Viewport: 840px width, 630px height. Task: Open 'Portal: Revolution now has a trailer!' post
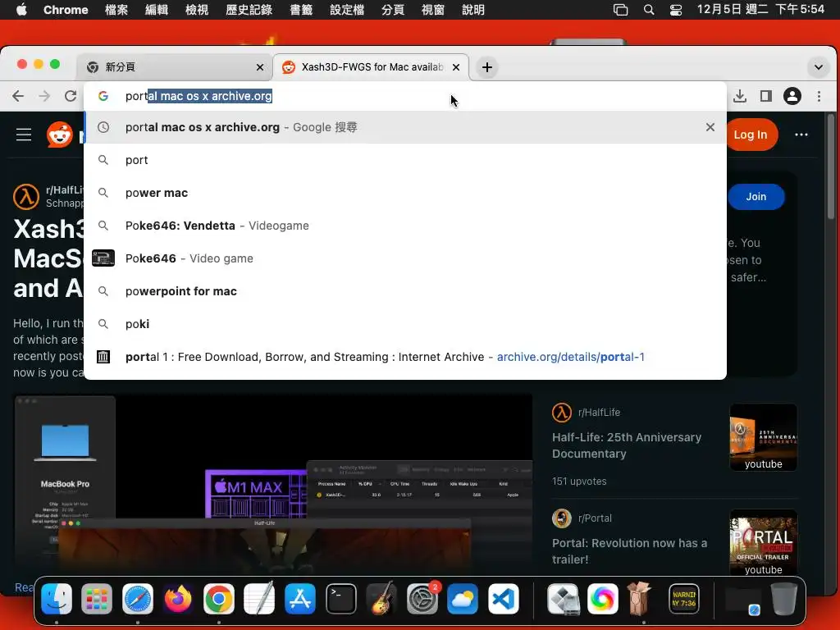pos(629,550)
